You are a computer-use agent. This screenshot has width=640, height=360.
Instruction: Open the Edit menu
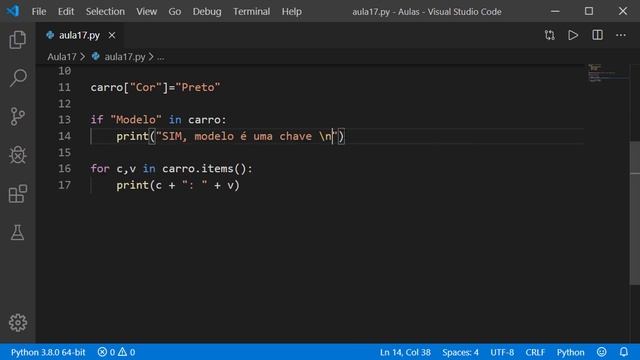point(66,11)
